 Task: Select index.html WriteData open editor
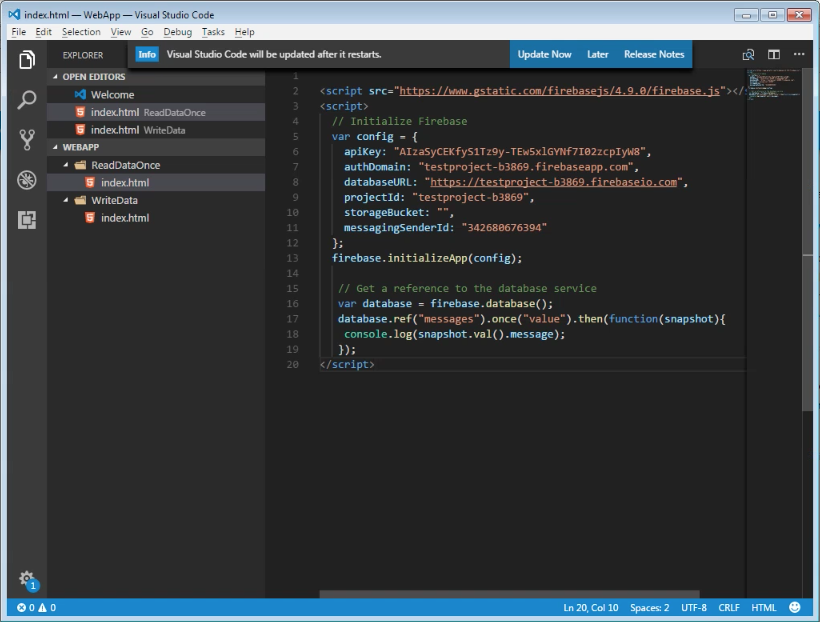(156, 130)
